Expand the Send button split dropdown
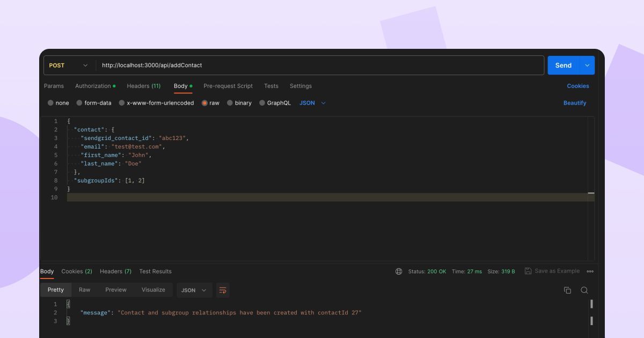Image resolution: width=644 pixels, height=338 pixels. pos(588,65)
